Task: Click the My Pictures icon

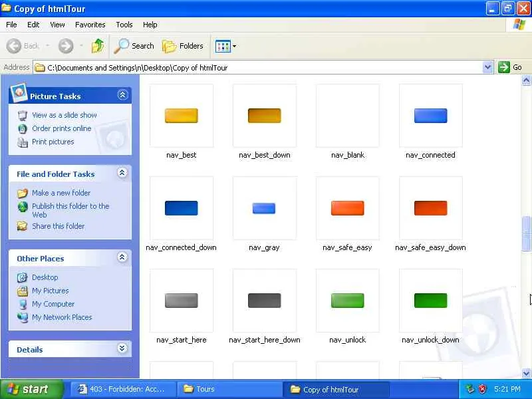Action: 23,291
